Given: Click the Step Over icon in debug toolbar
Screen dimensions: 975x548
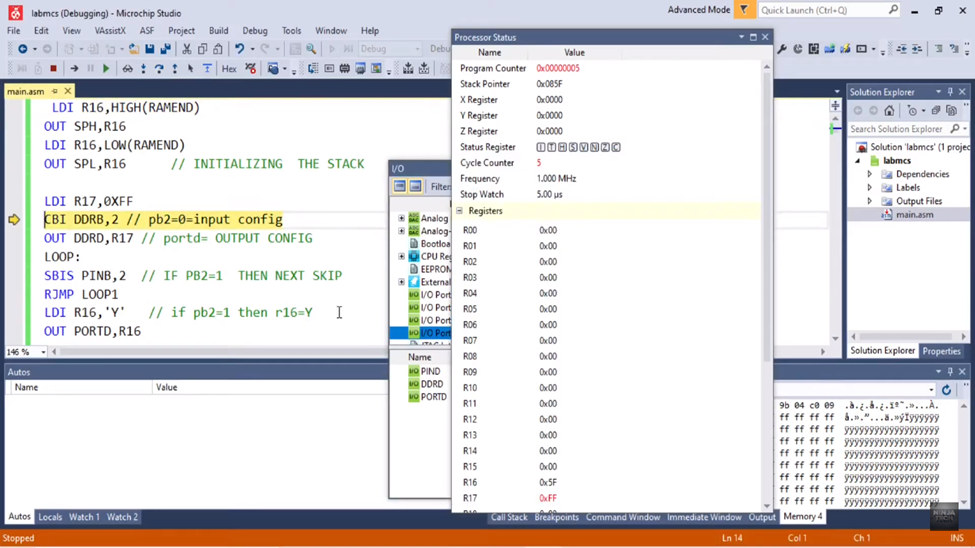Looking at the screenshot, I should pos(159,69).
